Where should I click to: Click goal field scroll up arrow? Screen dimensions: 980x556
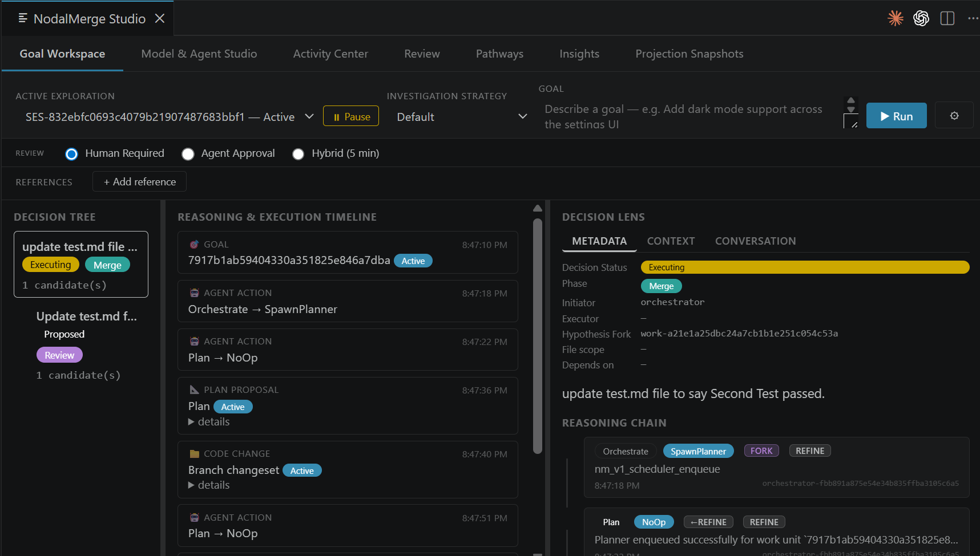tap(851, 100)
